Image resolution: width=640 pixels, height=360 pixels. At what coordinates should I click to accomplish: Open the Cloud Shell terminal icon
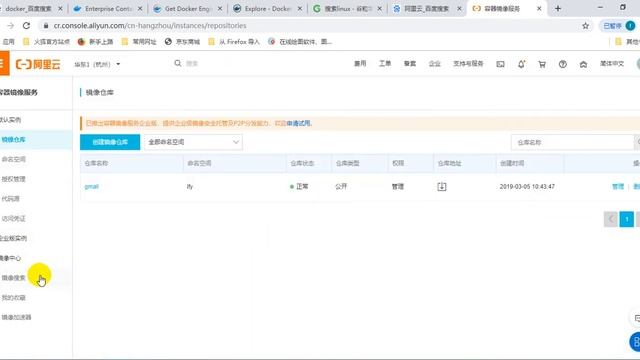(500, 64)
